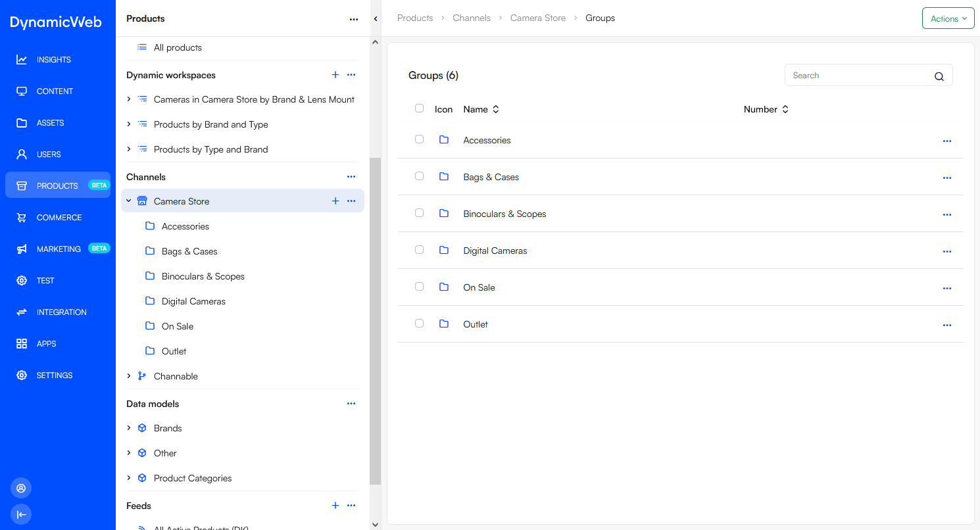Select Bags & Cases folder in tree

point(189,251)
